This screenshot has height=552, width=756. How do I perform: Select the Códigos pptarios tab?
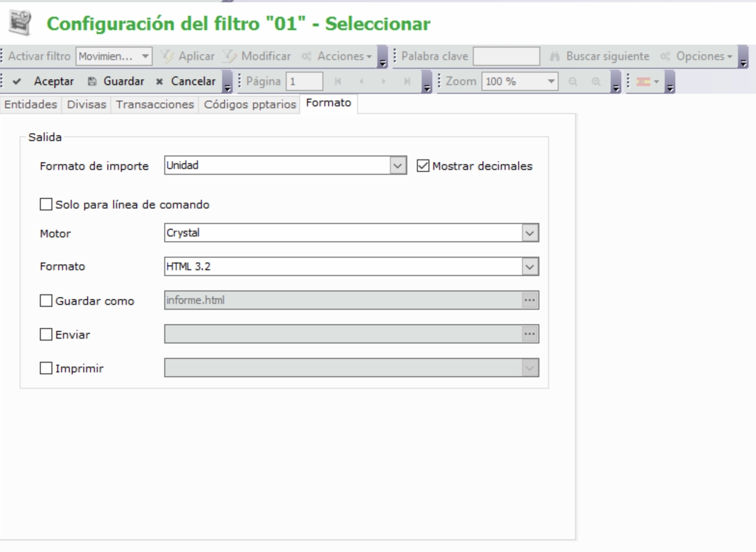pos(249,104)
